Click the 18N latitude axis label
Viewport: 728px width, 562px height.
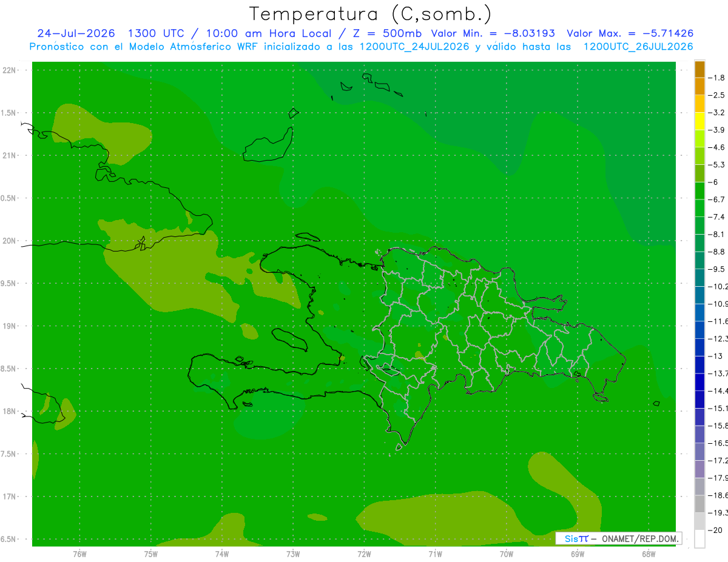[x=10, y=411]
